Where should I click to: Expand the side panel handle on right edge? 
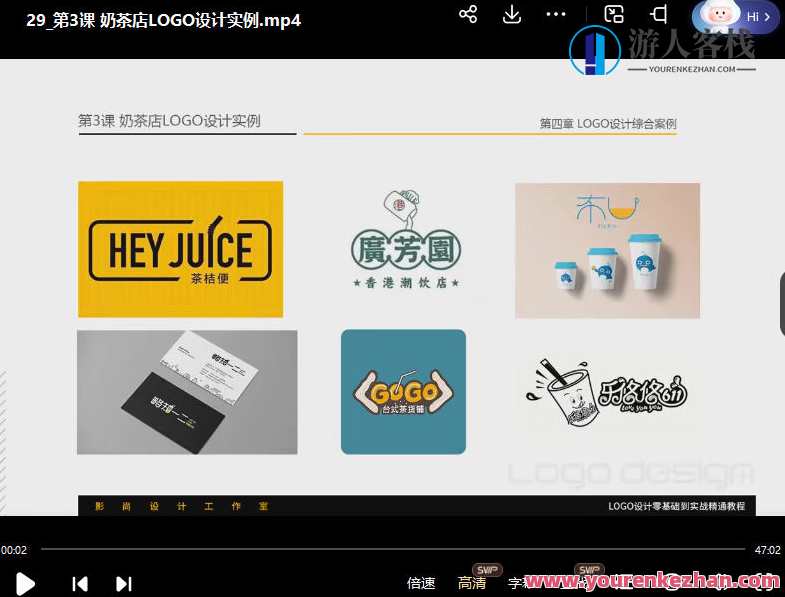(x=780, y=298)
